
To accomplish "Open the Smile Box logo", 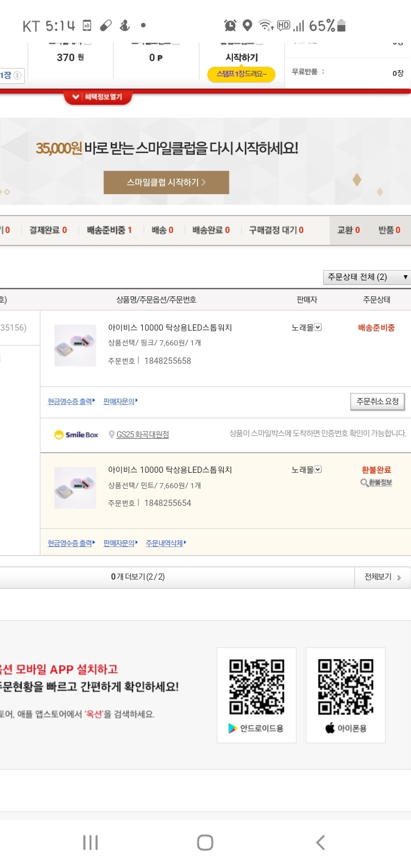I will [76, 435].
